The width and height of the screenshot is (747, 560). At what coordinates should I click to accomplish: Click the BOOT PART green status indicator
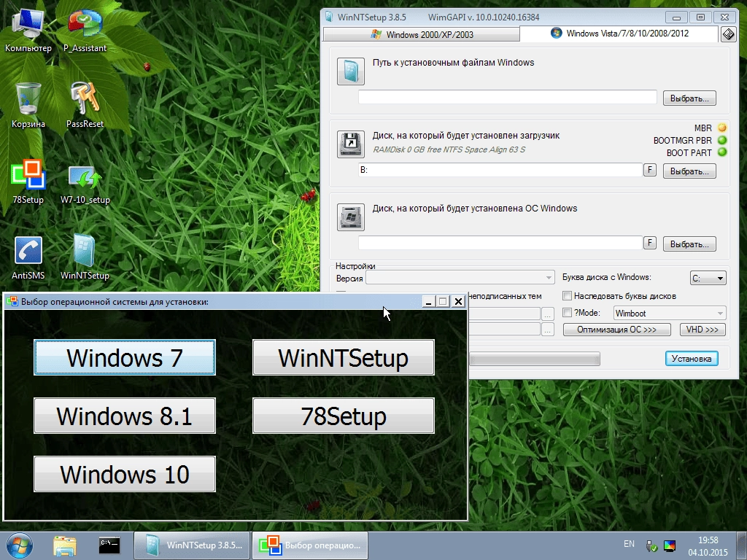click(722, 152)
